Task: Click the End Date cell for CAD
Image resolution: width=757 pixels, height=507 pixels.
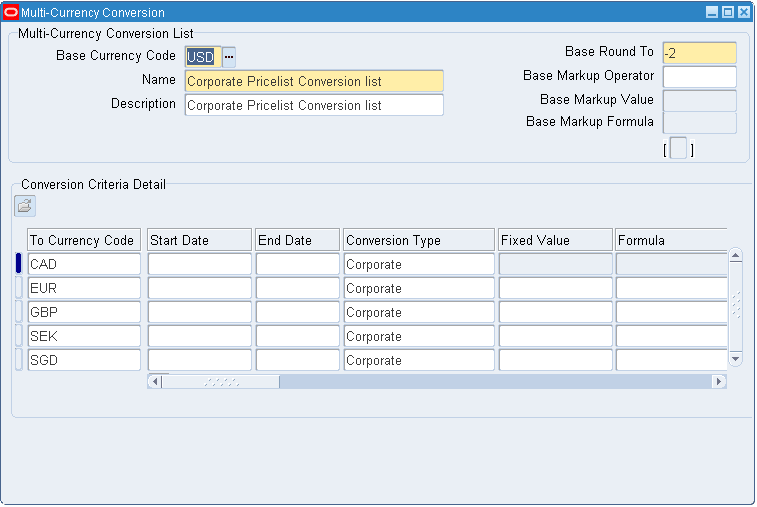Action: click(297, 264)
